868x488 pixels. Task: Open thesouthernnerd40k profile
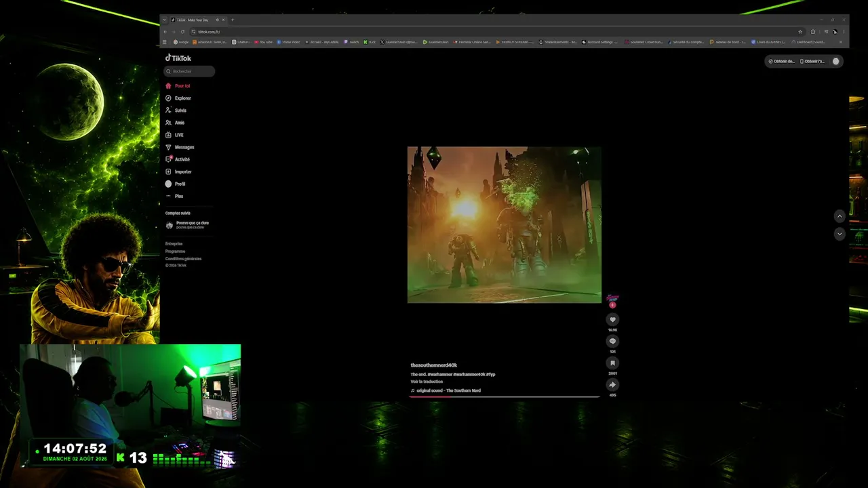[x=434, y=365]
